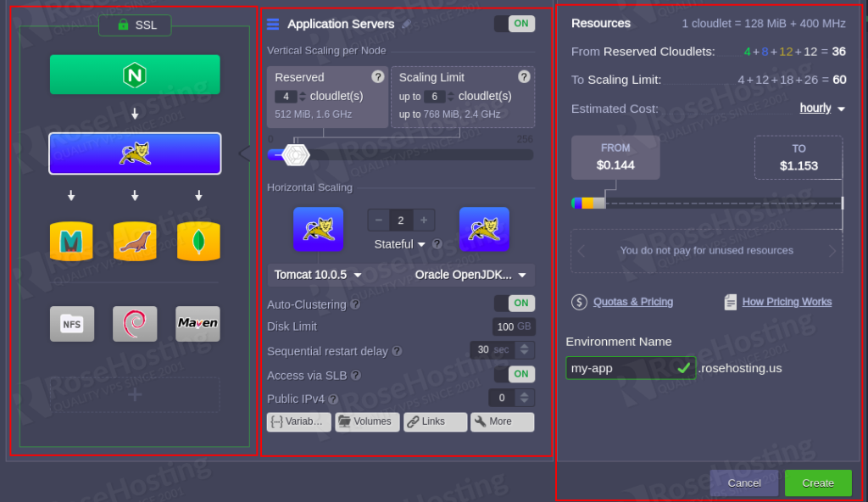Image resolution: width=868 pixels, height=502 pixels.
Task: Open the Oracle OpenJDK engine dropdown
Action: 470,275
